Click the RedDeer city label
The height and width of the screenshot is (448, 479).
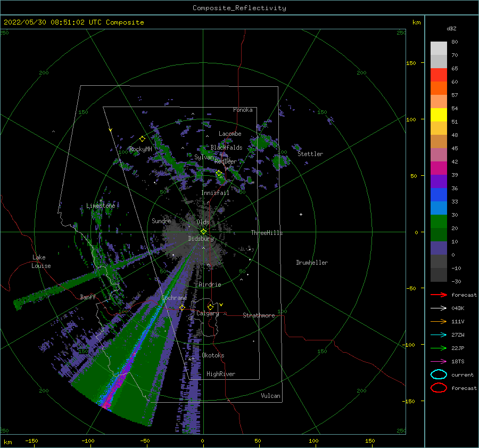226,161
